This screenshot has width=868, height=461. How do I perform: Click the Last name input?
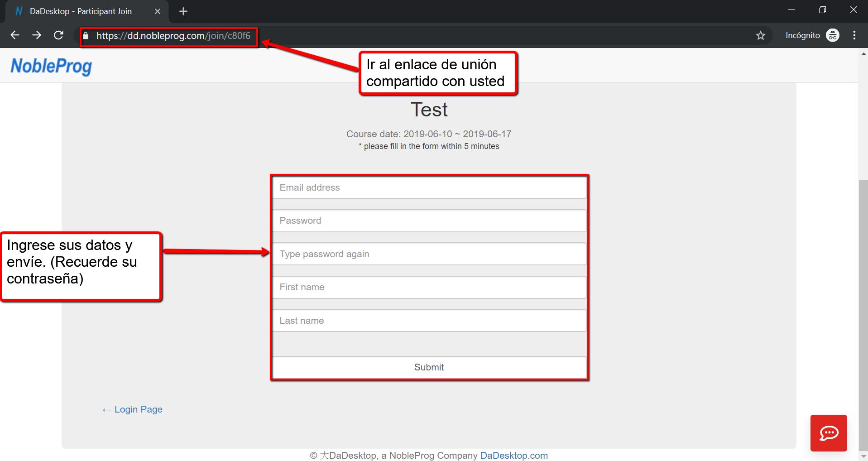point(429,321)
